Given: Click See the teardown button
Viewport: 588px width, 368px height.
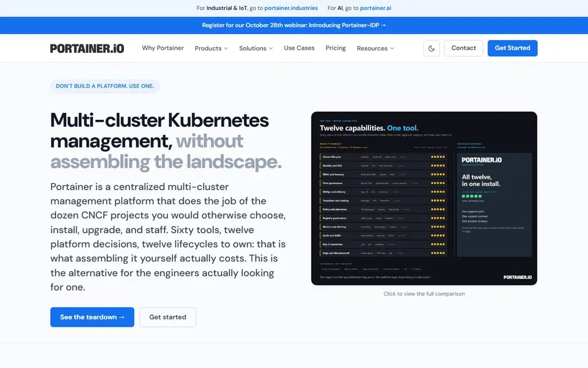Looking at the screenshot, I should pos(92,317).
